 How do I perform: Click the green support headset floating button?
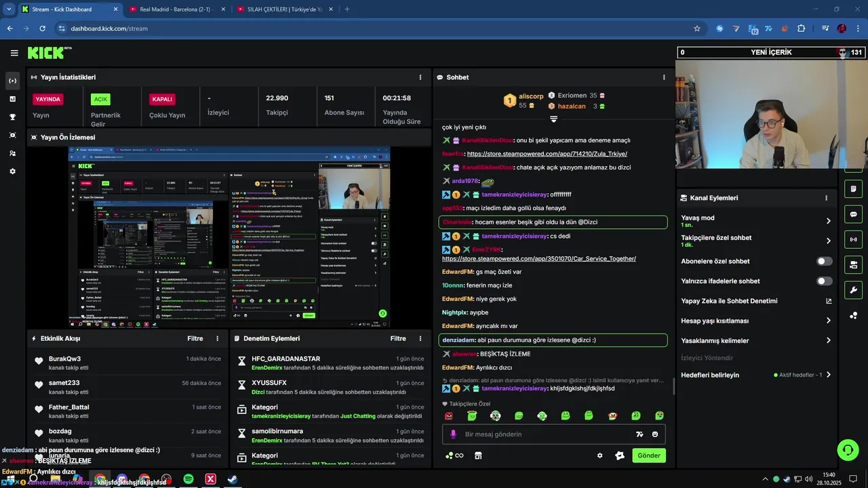(x=847, y=449)
